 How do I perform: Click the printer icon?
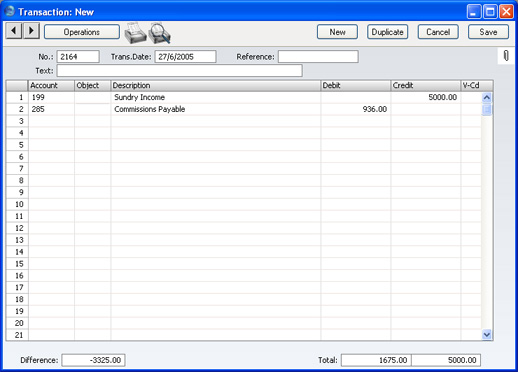coord(135,33)
